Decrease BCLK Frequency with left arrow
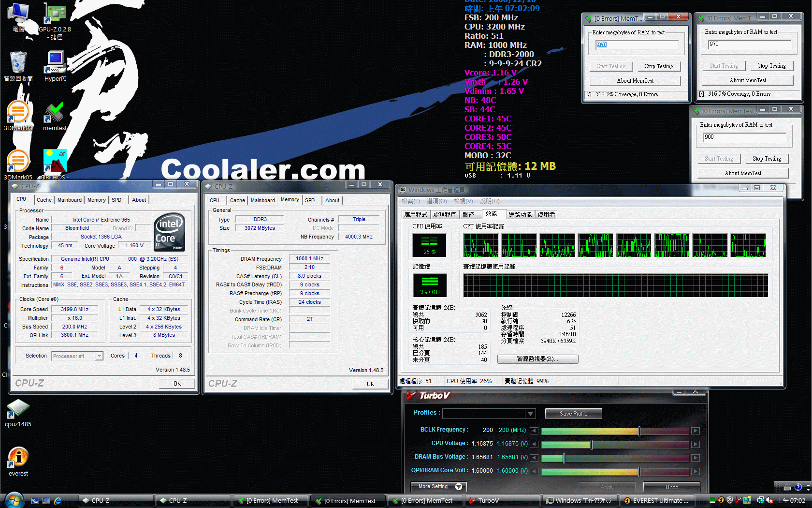This screenshot has height=508, width=812. click(x=534, y=431)
